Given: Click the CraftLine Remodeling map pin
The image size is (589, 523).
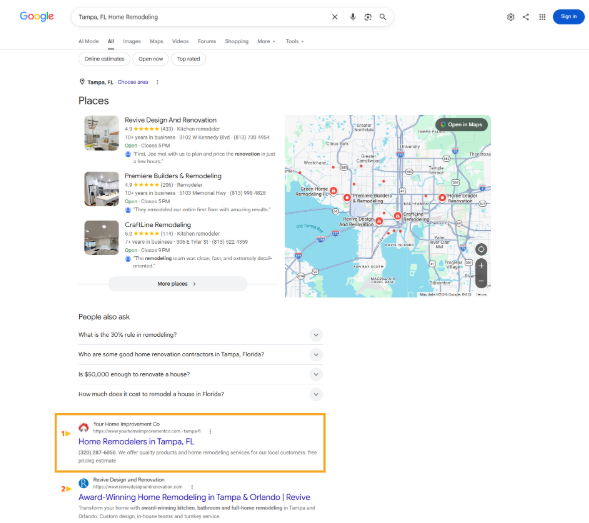Looking at the screenshot, I should click(x=397, y=216).
